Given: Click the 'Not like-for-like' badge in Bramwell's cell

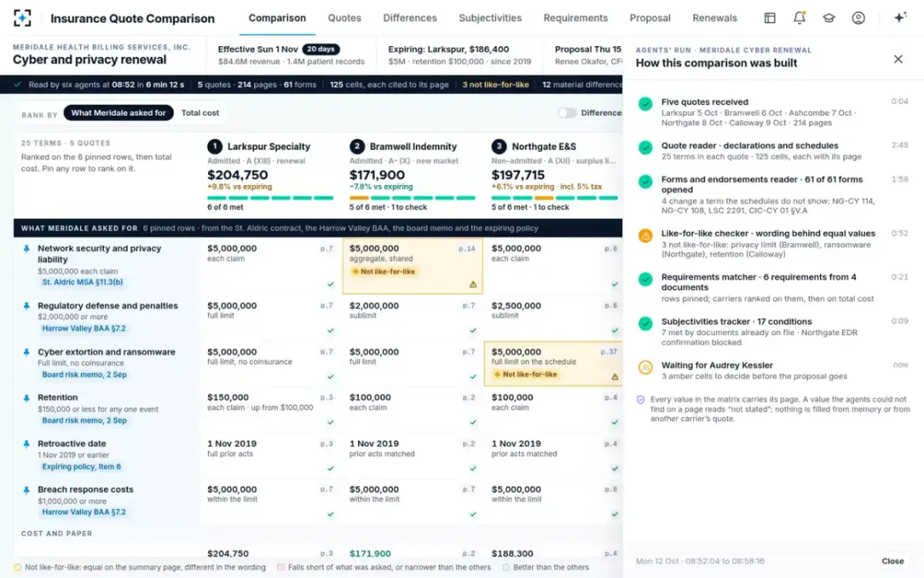Looking at the screenshot, I should [x=383, y=271].
